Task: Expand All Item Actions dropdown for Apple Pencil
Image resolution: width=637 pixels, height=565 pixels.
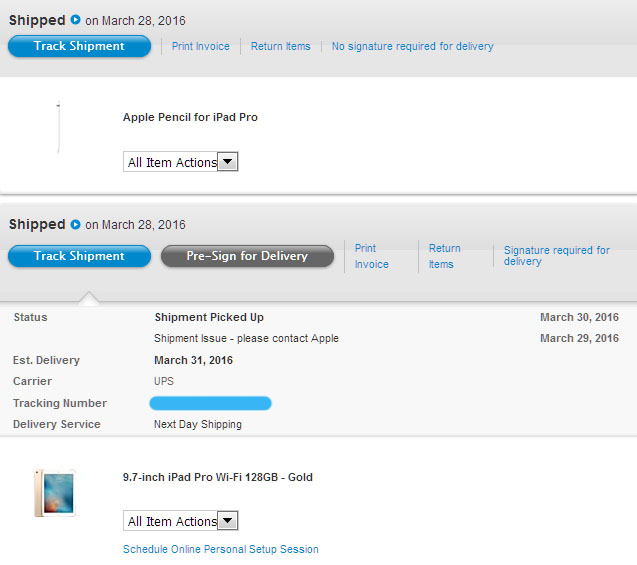Action: tap(180, 162)
